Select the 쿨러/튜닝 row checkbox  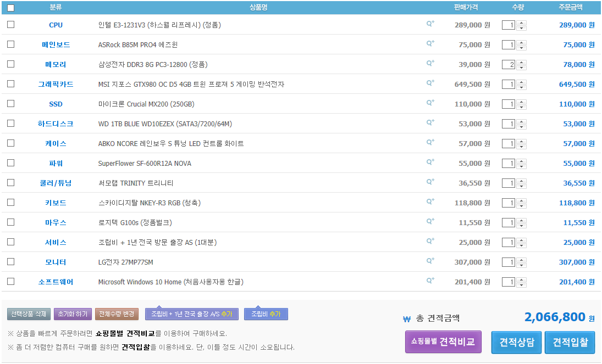(11, 183)
